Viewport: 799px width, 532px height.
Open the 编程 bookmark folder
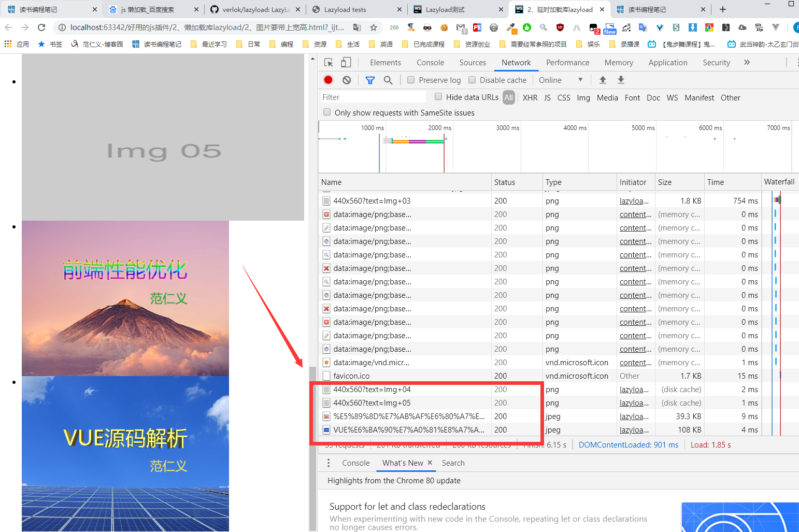pyautogui.click(x=281, y=44)
